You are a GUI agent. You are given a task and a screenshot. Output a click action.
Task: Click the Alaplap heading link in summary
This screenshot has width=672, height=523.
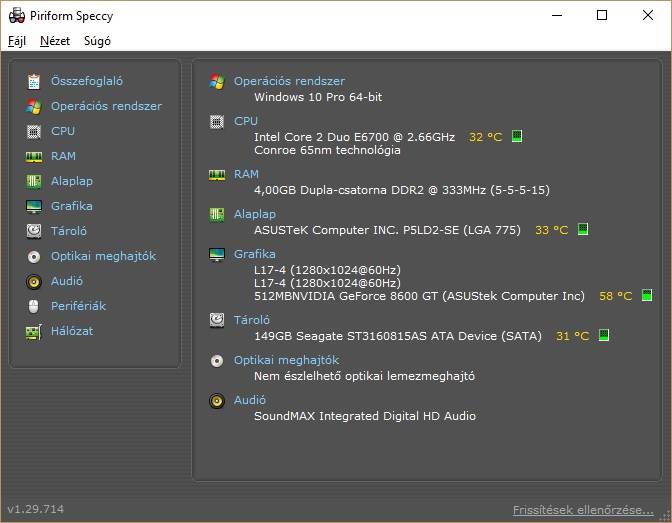[255, 214]
